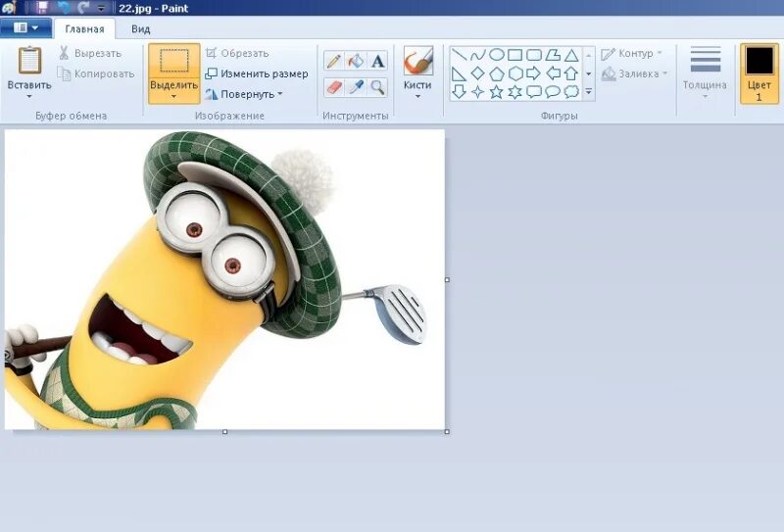
Task: Open Customize Quick Access Toolbar dropdown
Action: [102, 8]
